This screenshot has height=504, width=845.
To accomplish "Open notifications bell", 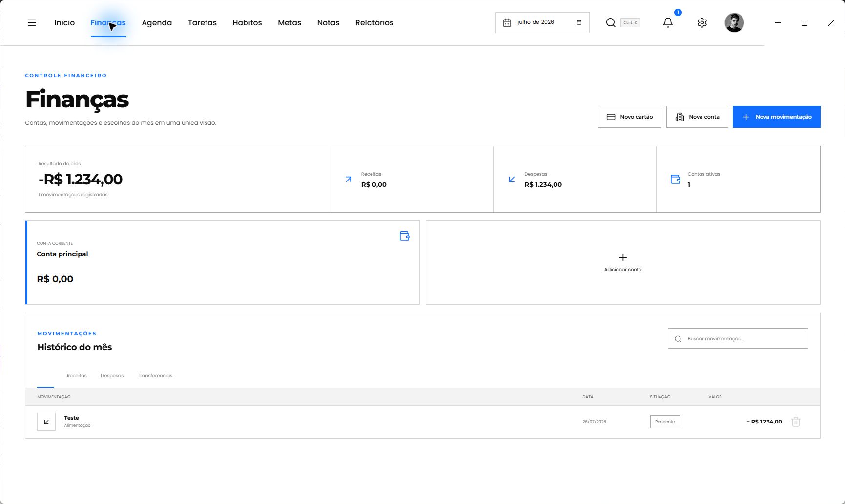I will 668,22.
